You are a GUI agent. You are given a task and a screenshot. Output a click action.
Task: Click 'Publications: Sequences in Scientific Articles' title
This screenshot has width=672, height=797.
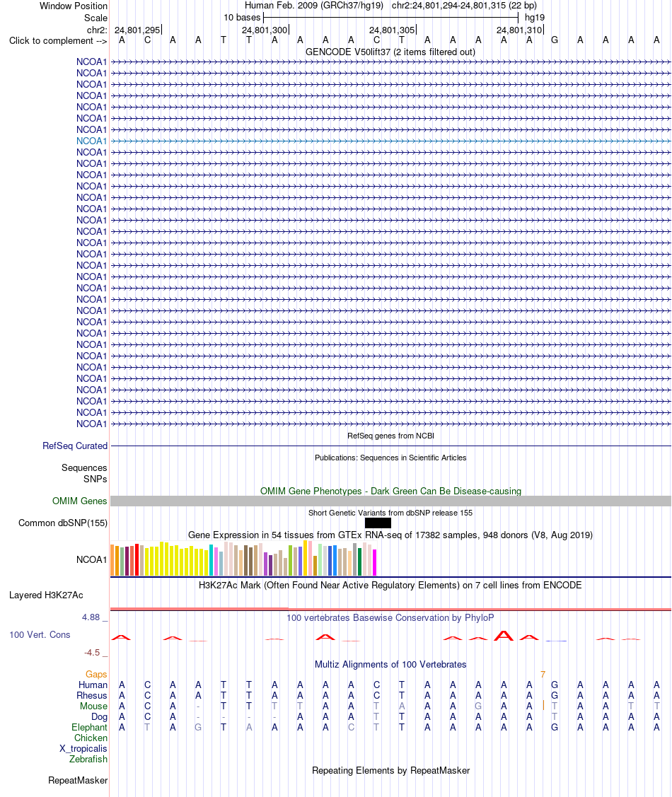pos(390,458)
